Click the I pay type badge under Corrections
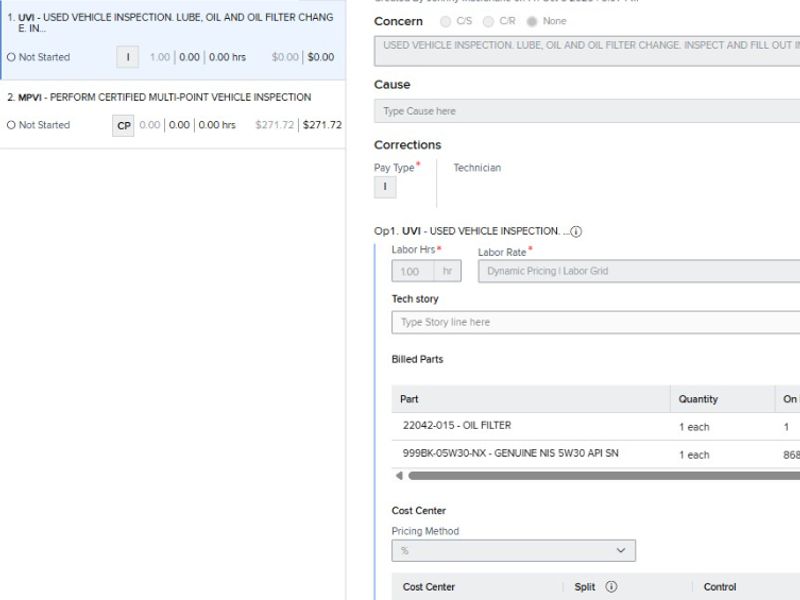800x600 pixels. pos(385,187)
